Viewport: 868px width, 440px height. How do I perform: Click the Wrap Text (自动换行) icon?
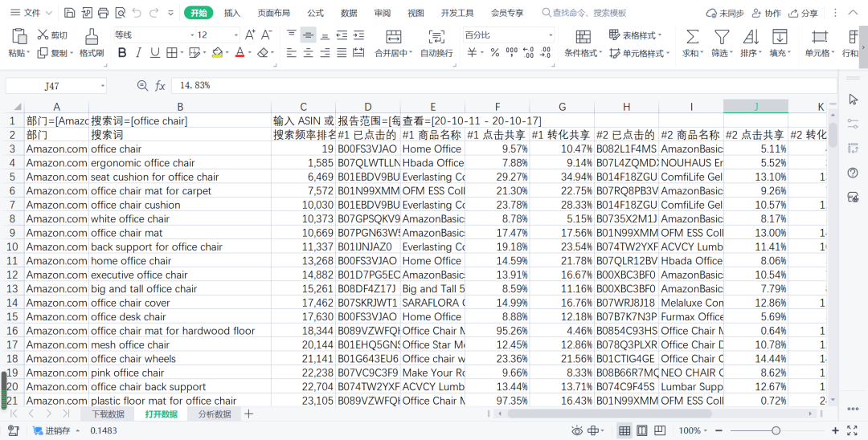point(436,37)
